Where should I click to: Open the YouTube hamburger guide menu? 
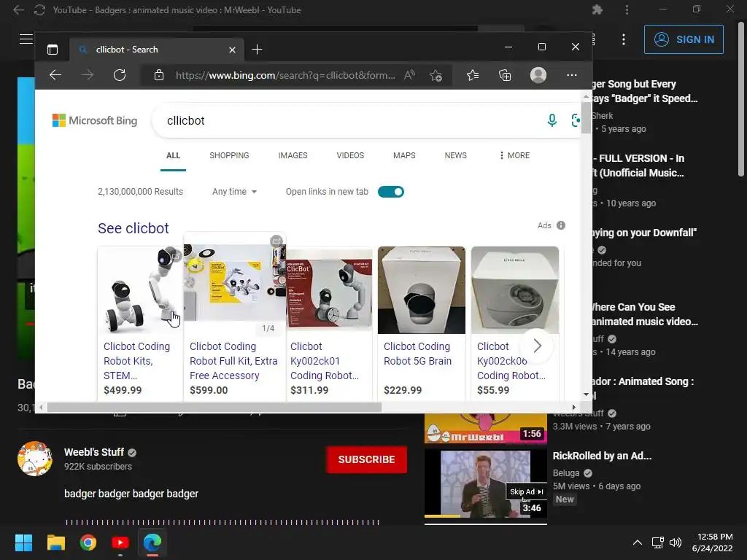point(26,39)
